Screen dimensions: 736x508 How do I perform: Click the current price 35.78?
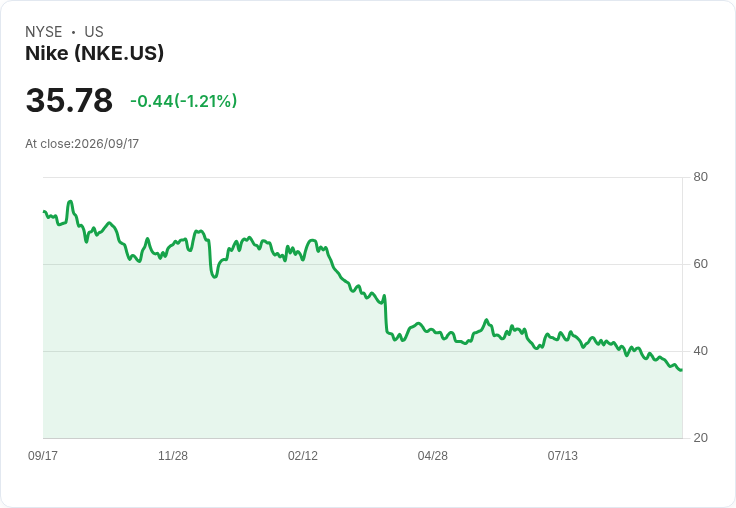click(69, 100)
